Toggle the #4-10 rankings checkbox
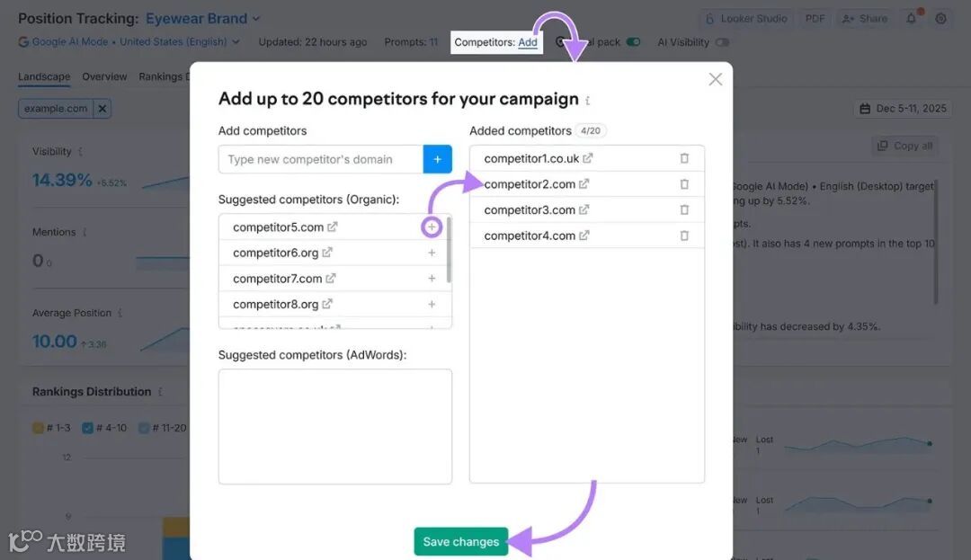Image resolution: width=971 pixels, height=560 pixels. [x=87, y=428]
